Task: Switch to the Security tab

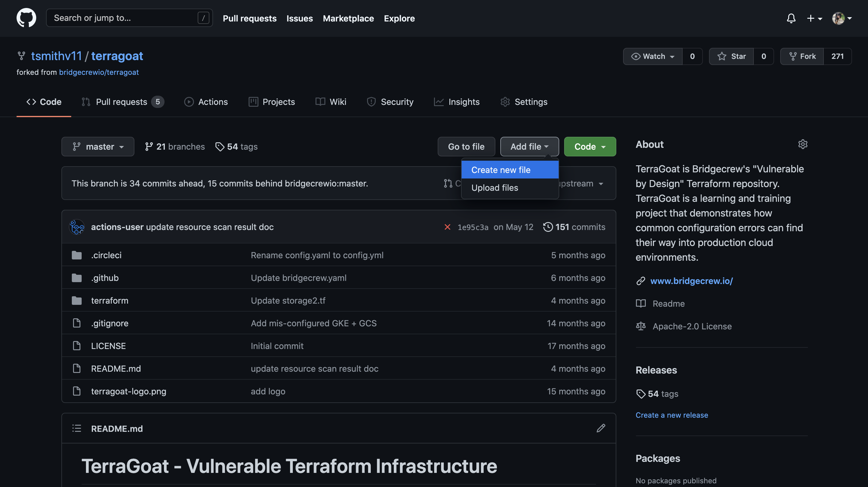Action: pyautogui.click(x=390, y=102)
